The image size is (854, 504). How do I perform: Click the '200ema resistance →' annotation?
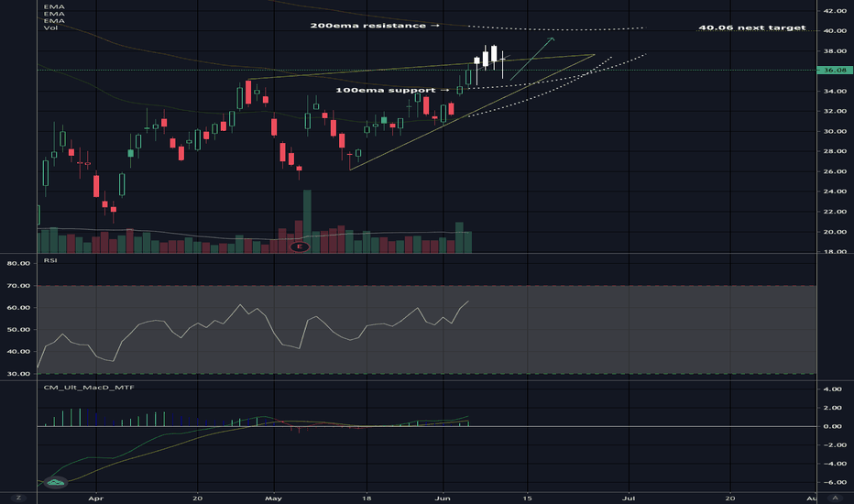click(375, 26)
